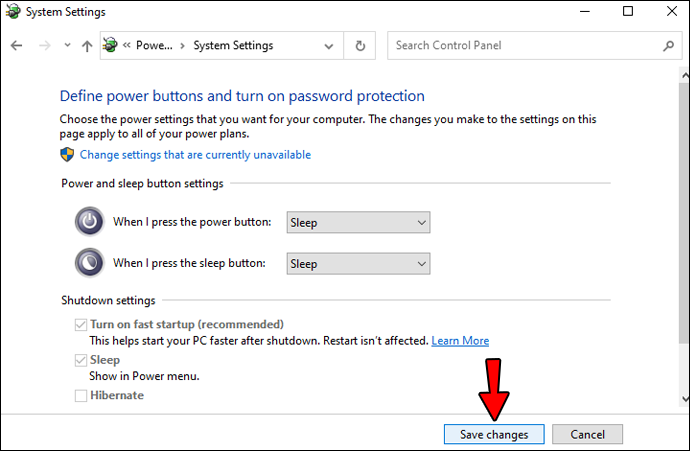Click the search magnifier icon

[669, 46]
